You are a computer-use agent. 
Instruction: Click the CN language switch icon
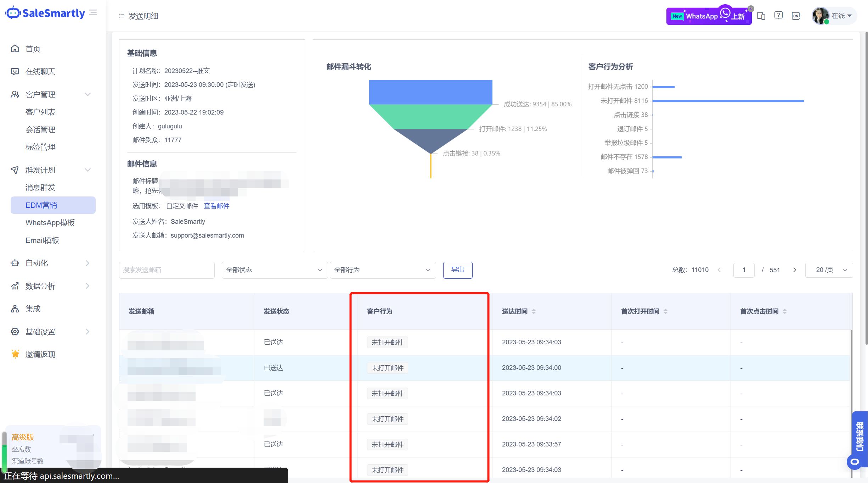(x=796, y=16)
